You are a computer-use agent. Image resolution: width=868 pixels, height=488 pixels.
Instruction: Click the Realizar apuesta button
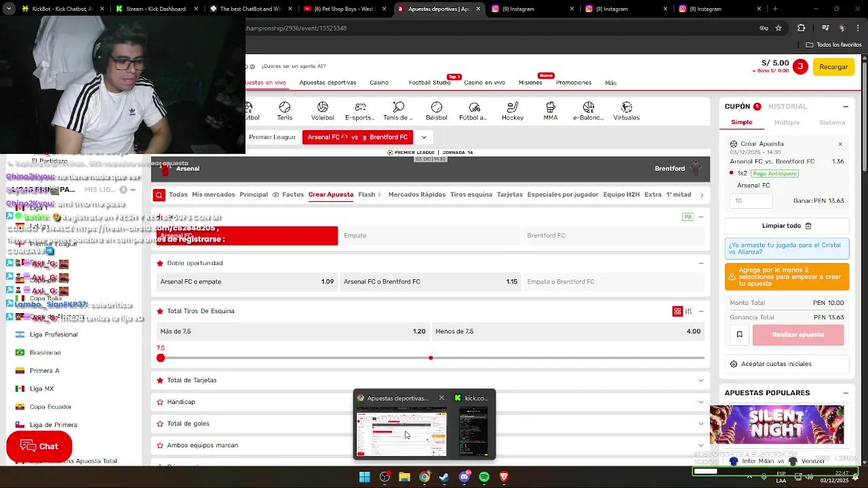(x=798, y=334)
